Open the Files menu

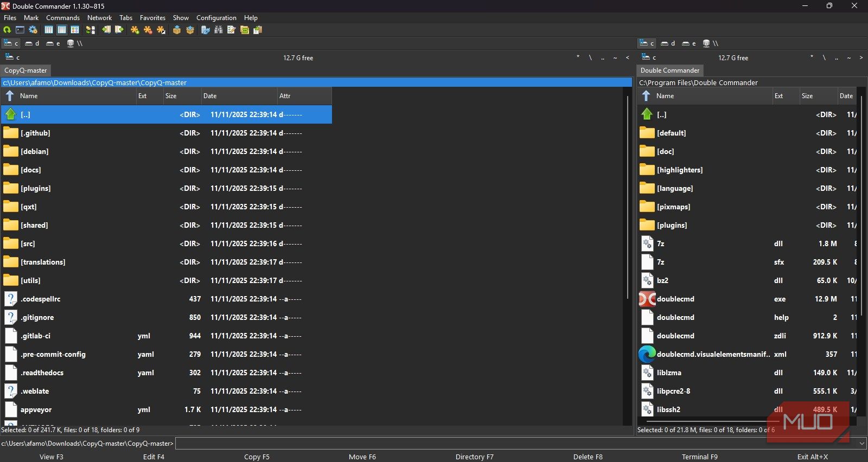[10, 18]
